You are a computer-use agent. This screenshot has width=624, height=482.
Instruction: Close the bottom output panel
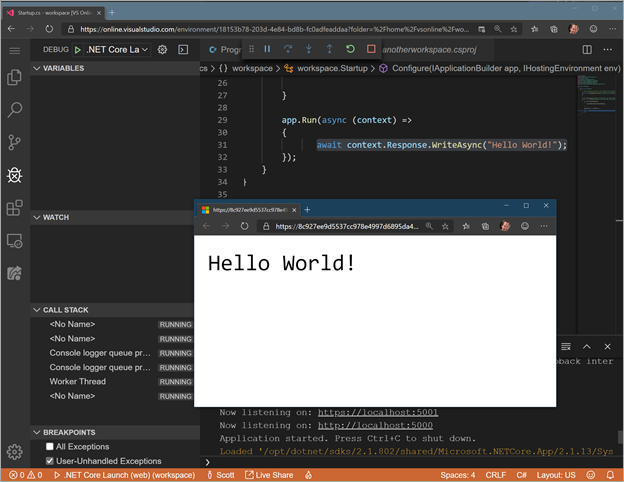click(x=607, y=347)
